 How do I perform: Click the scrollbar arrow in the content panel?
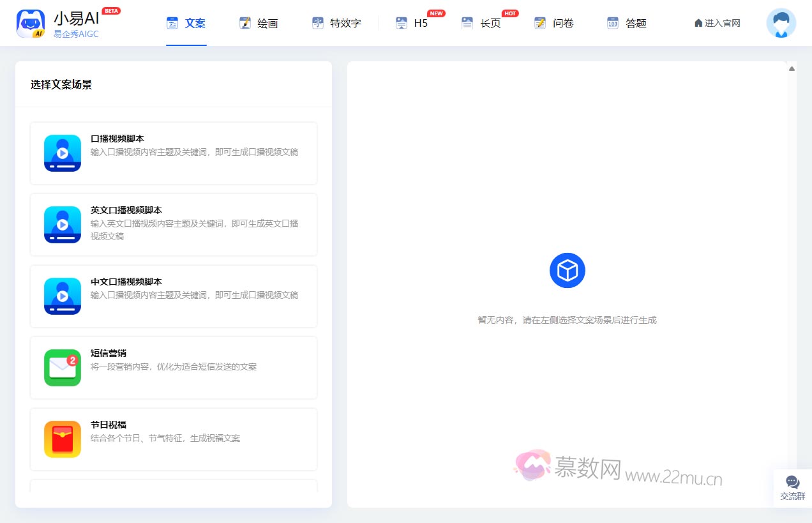tap(791, 68)
